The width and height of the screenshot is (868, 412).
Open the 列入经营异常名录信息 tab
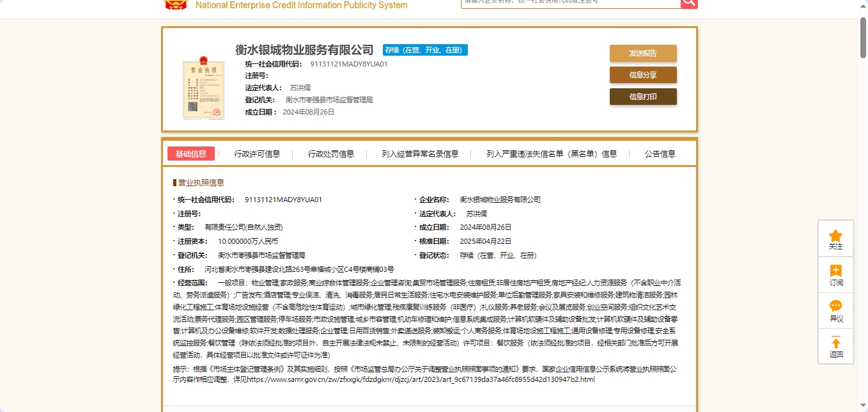click(420, 154)
